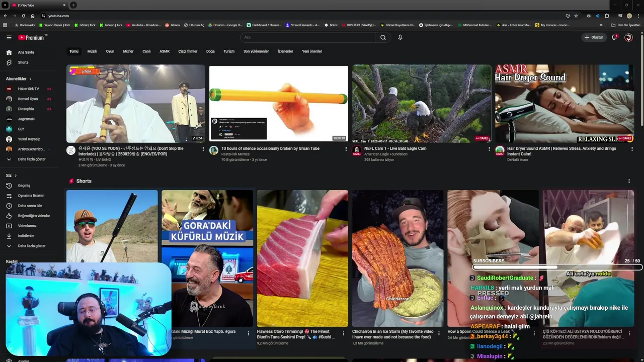Screen dimensions: 644x362
Task: Play the 10 hours of silence thumbnail
Action: click(x=279, y=104)
